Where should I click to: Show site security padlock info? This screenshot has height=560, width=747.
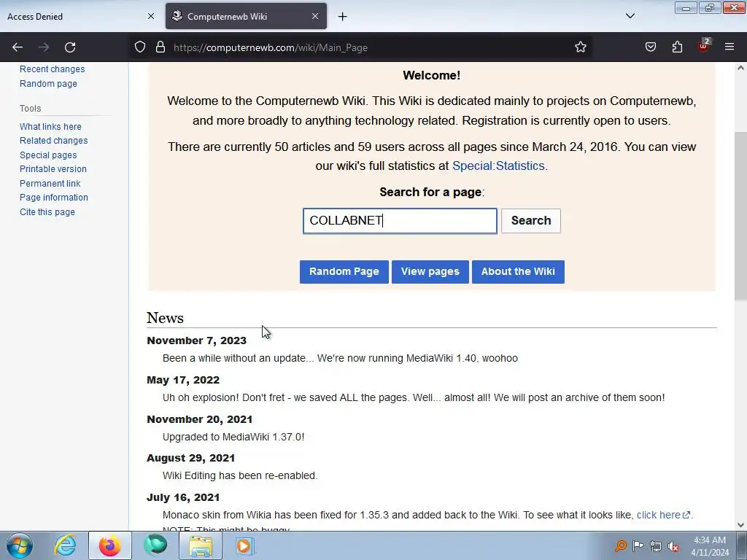click(x=160, y=47)
